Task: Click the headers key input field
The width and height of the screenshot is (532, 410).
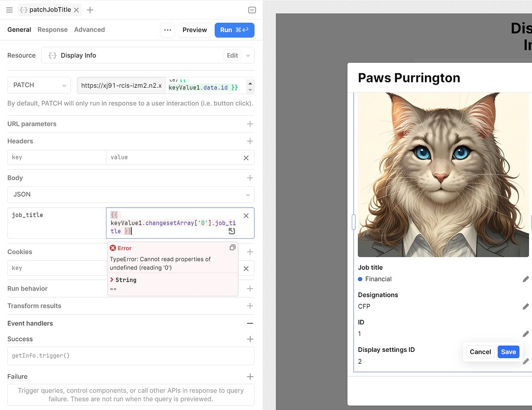Action: pyautogui.click(x=57, y=157)
